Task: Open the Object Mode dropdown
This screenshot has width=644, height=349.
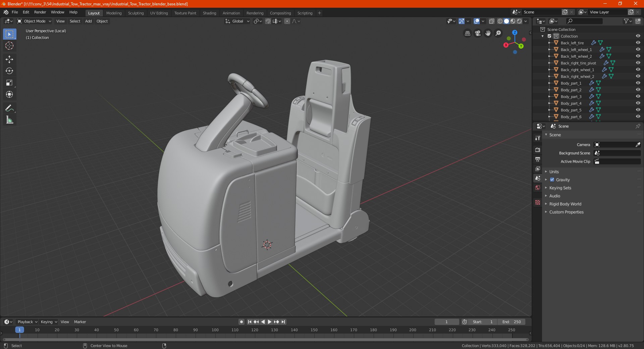Action: (x=34, y=21)
